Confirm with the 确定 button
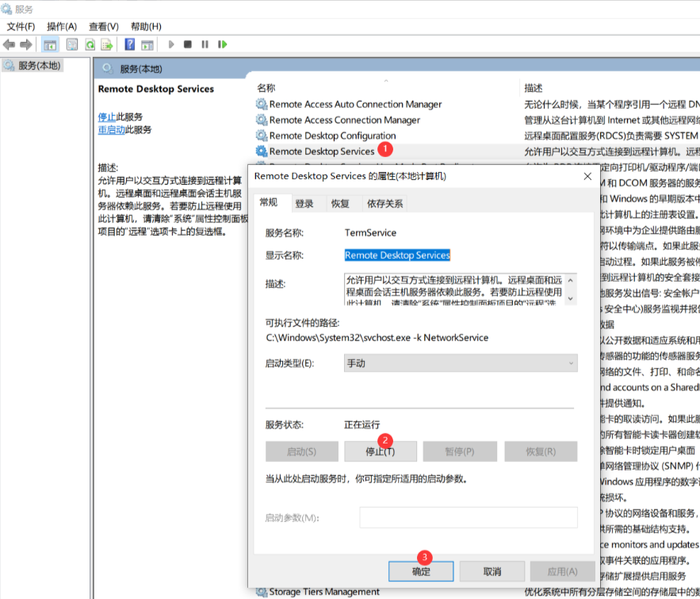 pyautogui.click(x=421, y=571)
